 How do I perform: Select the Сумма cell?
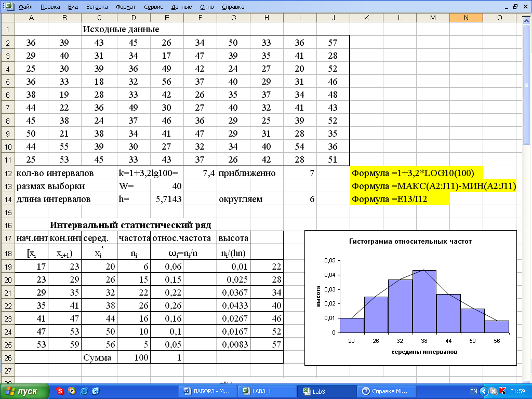pos(99,357)
